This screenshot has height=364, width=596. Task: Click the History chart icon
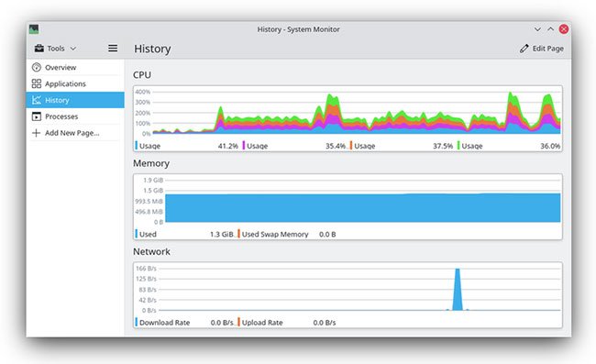pyautogui.click(x=37, y=100)
